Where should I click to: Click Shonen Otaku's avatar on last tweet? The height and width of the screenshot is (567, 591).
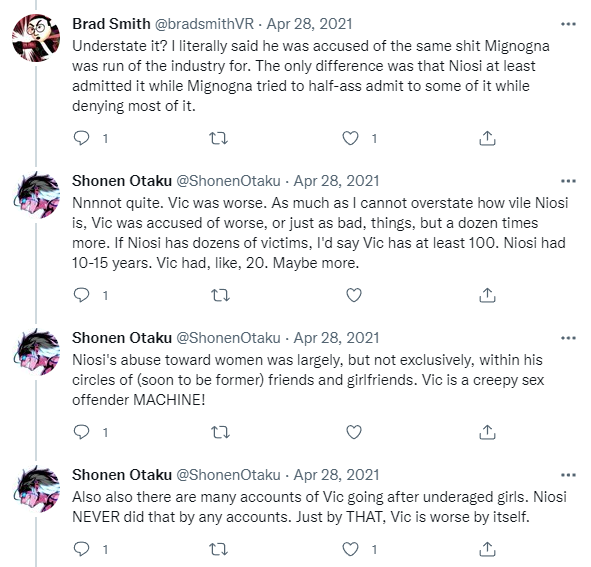tap(37, 489)
